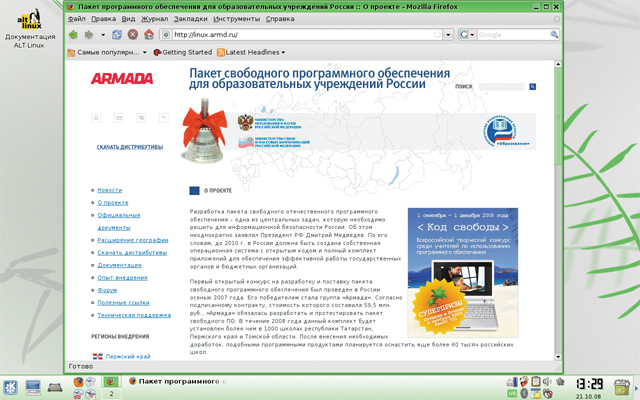The height and width of the screenshot is (400, 640).
Task: Open the Журнал menu
Action: [x=154, y=19]
